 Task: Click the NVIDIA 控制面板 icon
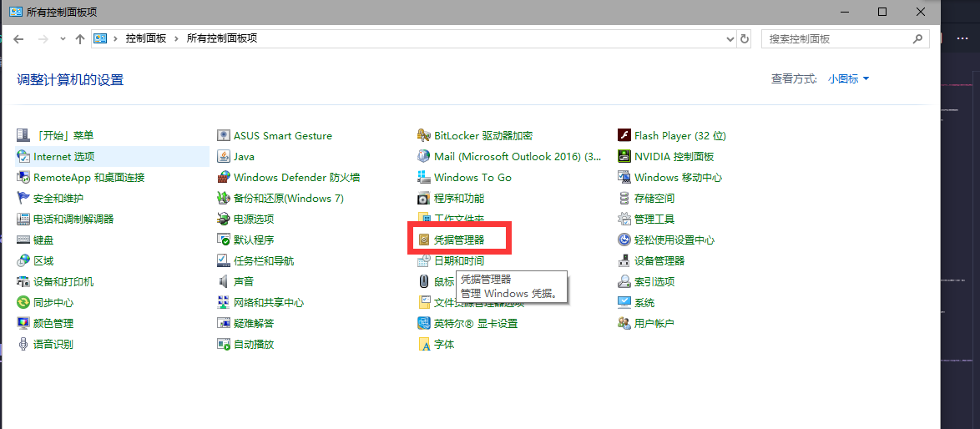(624, 157)
